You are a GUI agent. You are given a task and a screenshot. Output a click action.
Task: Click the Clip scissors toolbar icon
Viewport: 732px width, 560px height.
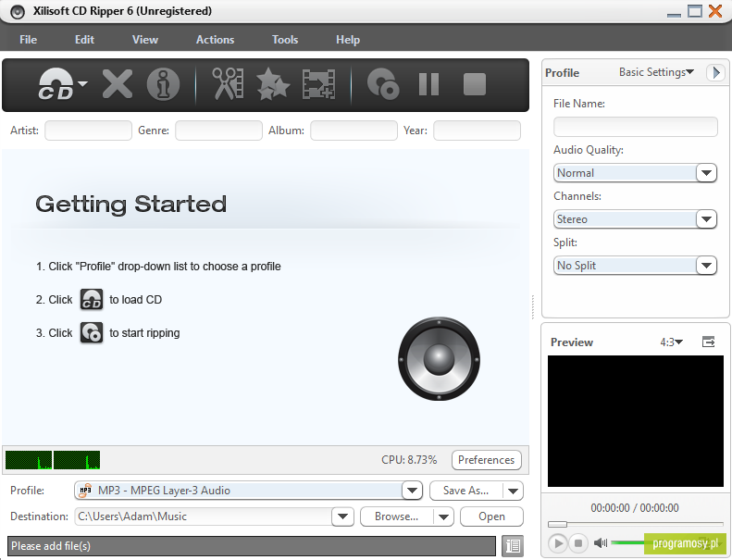pos(228,84)
